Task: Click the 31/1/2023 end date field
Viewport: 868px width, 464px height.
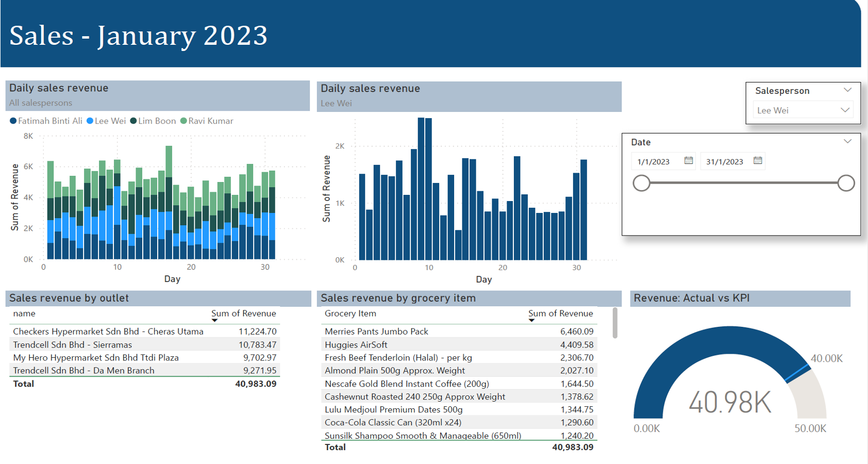Action: coord(724,162)
